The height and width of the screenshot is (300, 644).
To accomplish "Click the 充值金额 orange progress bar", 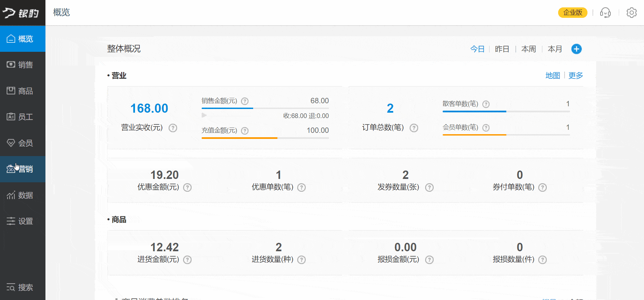I will pos(239,138).
